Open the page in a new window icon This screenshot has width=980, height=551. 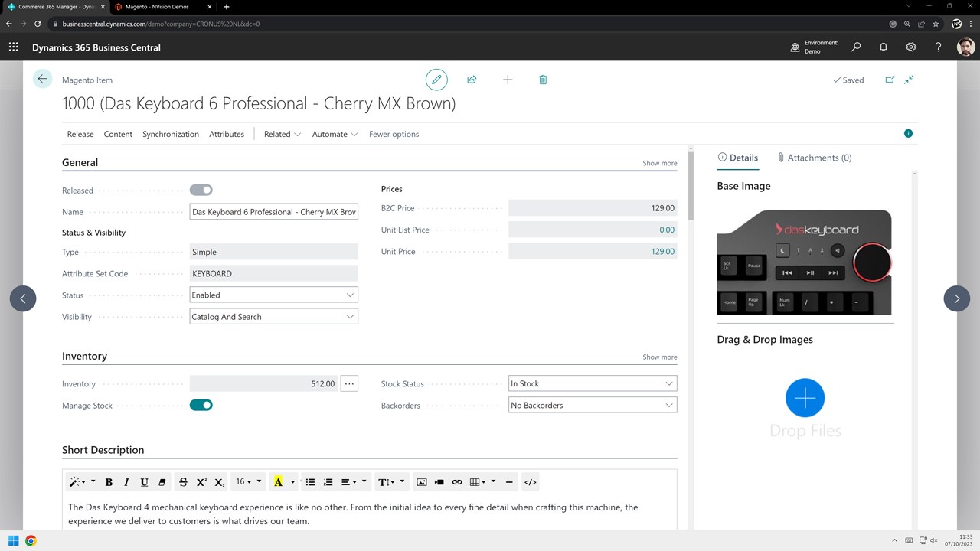click(x=890, y=80)
